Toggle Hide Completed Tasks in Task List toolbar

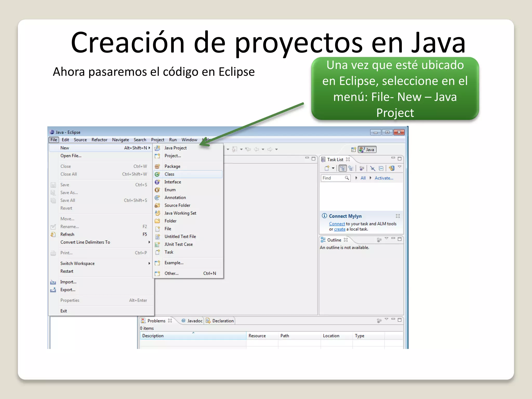pyautogui.click(x=373, y=168)
